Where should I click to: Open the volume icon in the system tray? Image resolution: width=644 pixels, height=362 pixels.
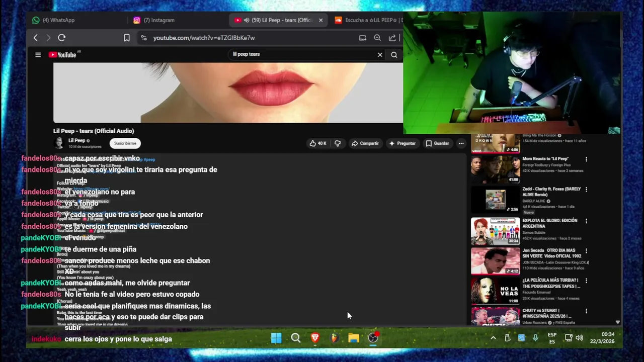coord(580,338)
